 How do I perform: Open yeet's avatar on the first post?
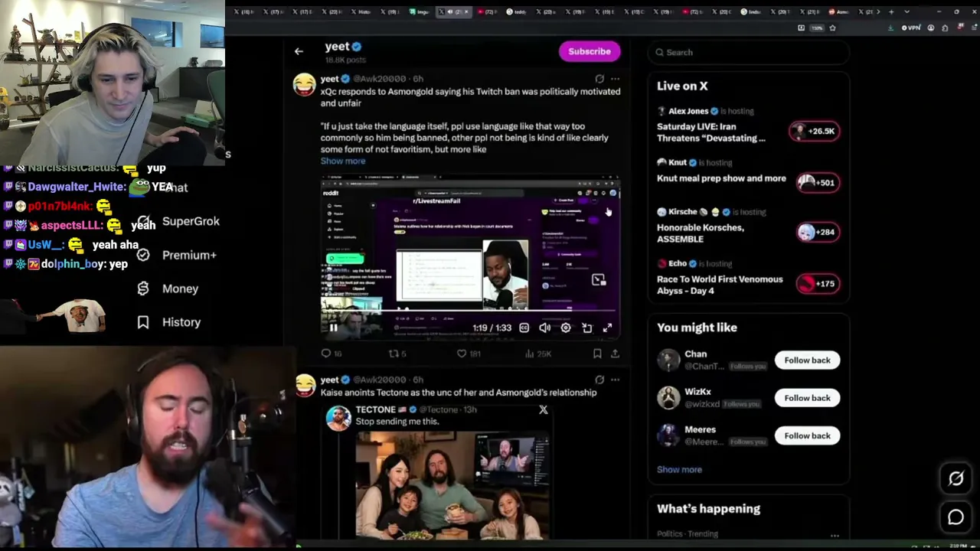pyautogui.click(x=305, y=84)
